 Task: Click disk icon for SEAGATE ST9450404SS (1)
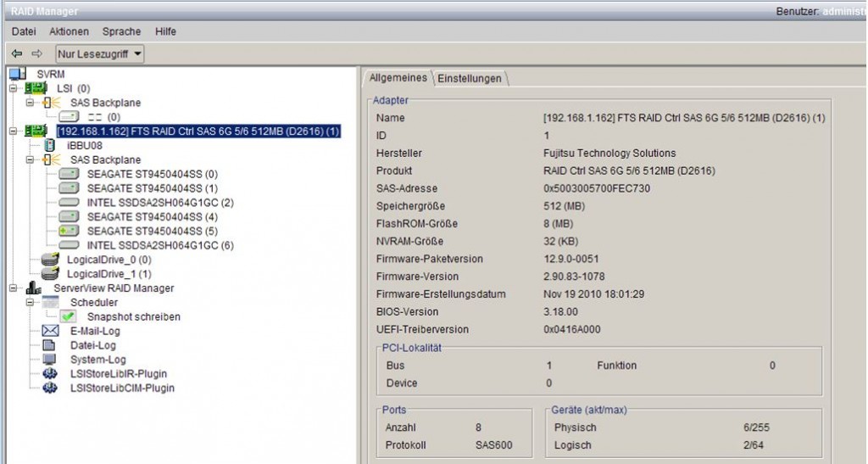coord(70,188)
